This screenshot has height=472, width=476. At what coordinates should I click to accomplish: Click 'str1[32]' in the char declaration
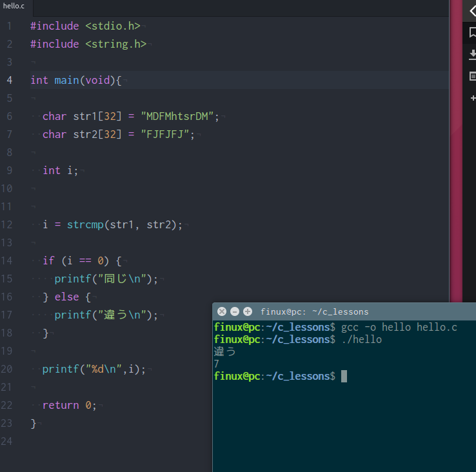[x=97, y=116]
